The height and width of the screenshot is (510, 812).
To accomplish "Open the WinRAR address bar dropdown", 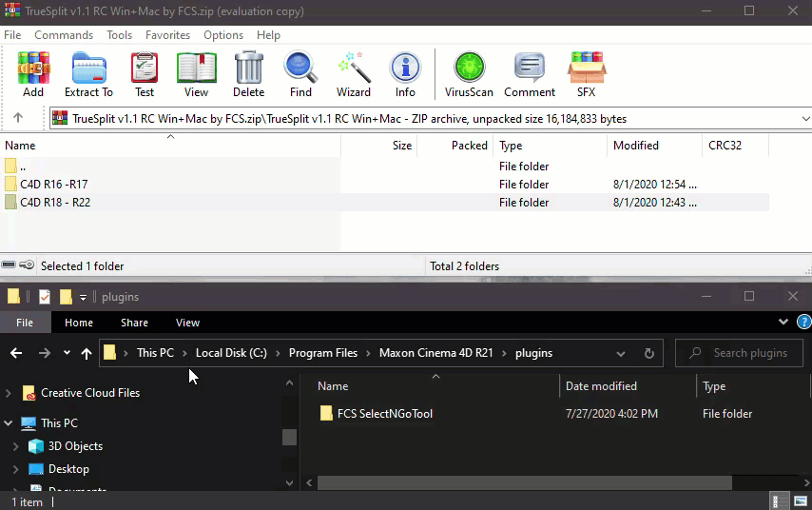I will 805,119.
